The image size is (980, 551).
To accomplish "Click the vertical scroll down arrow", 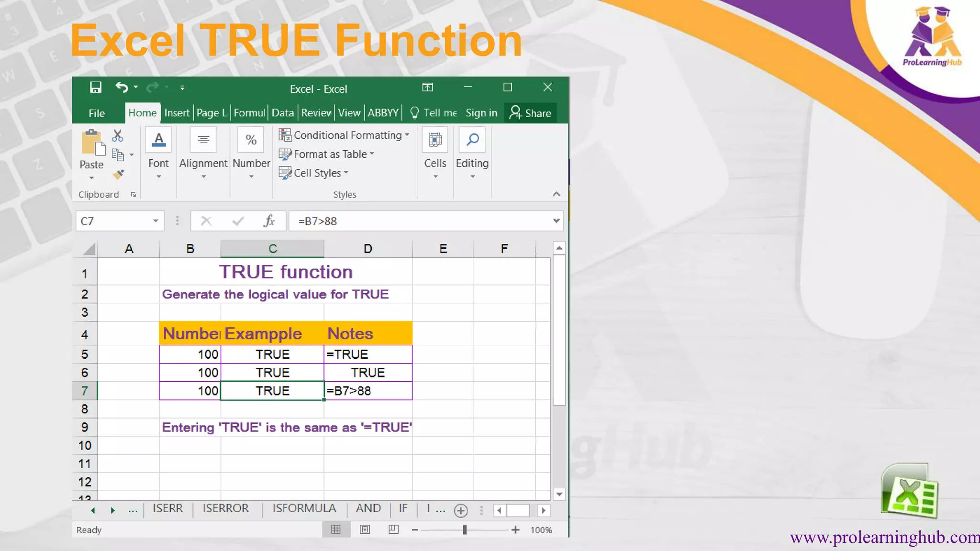I will click(559, 494).
